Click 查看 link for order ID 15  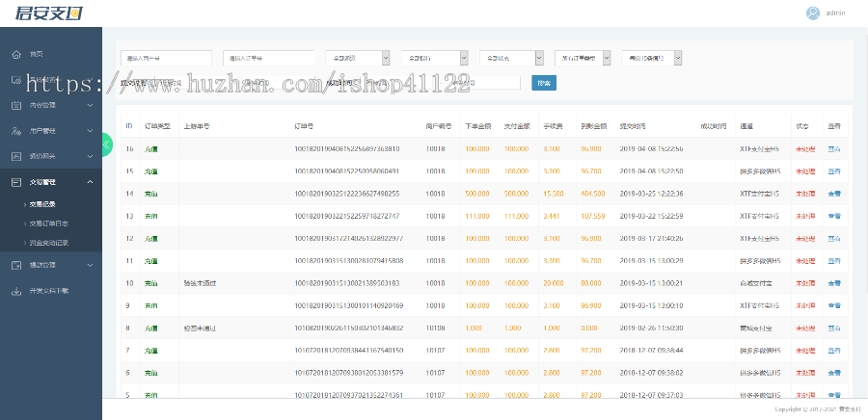834,171
